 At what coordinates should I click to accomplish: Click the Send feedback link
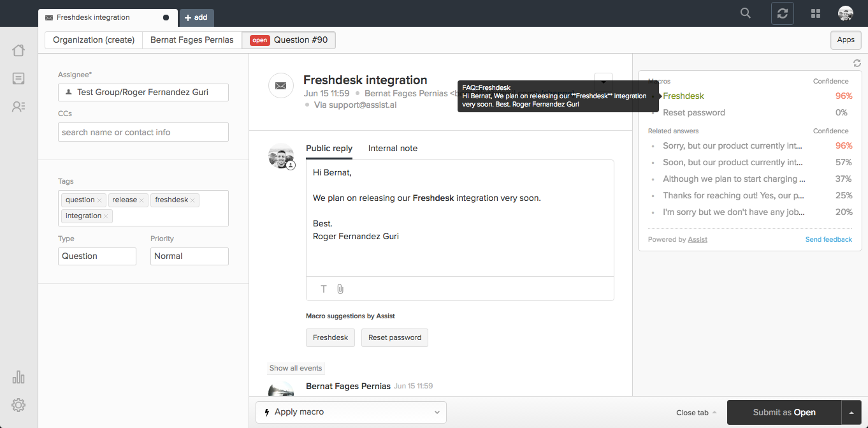click(x=828, y=239)
